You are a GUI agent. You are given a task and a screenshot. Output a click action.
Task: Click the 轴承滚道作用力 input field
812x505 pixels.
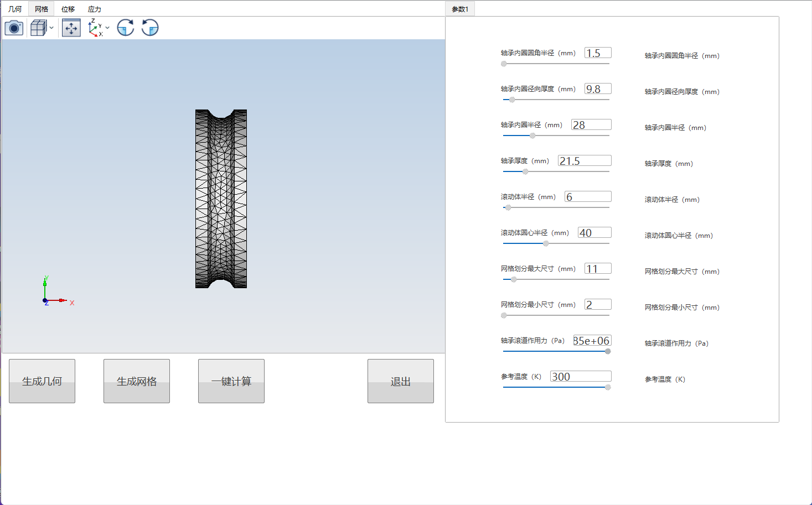[x=592, y=341]
